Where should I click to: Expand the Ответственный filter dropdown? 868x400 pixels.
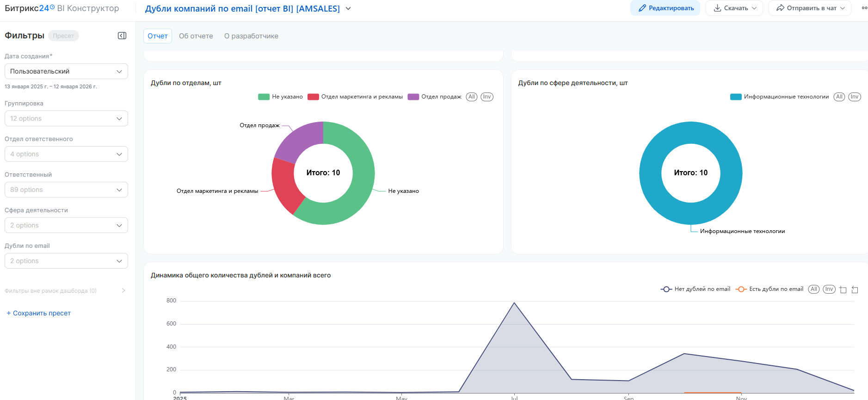[66, 190]
